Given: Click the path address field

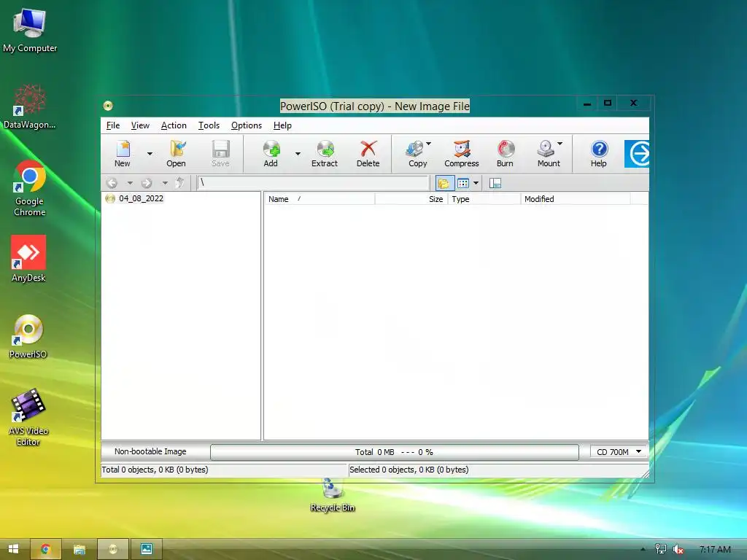Looking at the screenshot, I should 313,183.
